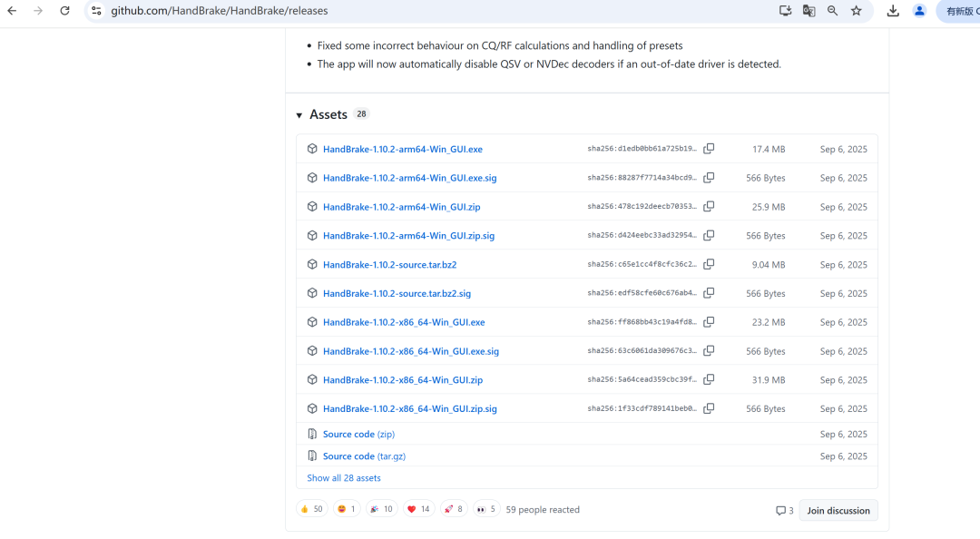This screenshot has height=539, width=980.
Task: Go back using browser back arrow
Action: [12, 11]
